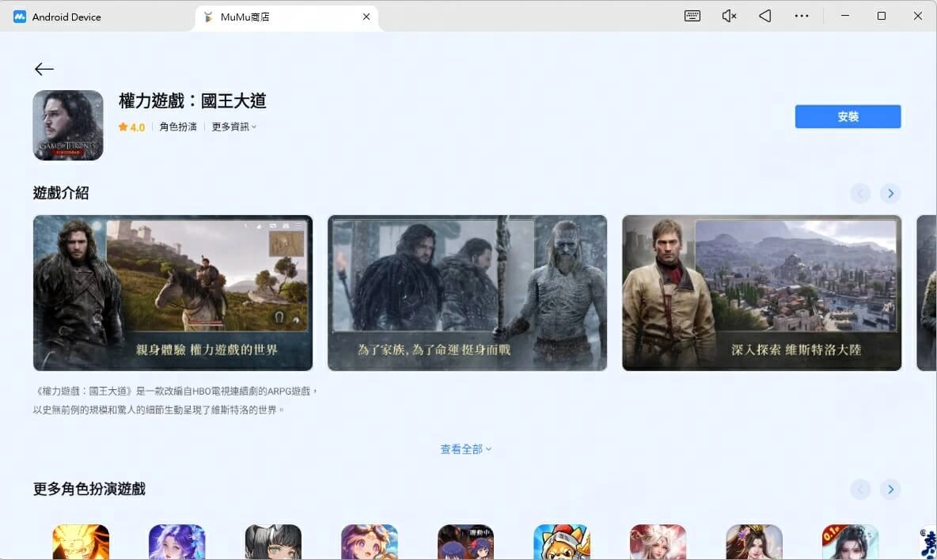
Task: Open the black-haired anime girl game icon
Action: point(273,542)
